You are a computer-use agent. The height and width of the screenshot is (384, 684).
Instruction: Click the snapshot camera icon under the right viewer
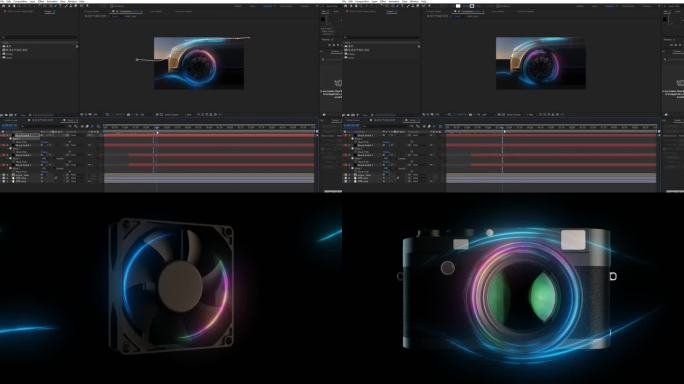pyautogui.click(x=470, y=115)
